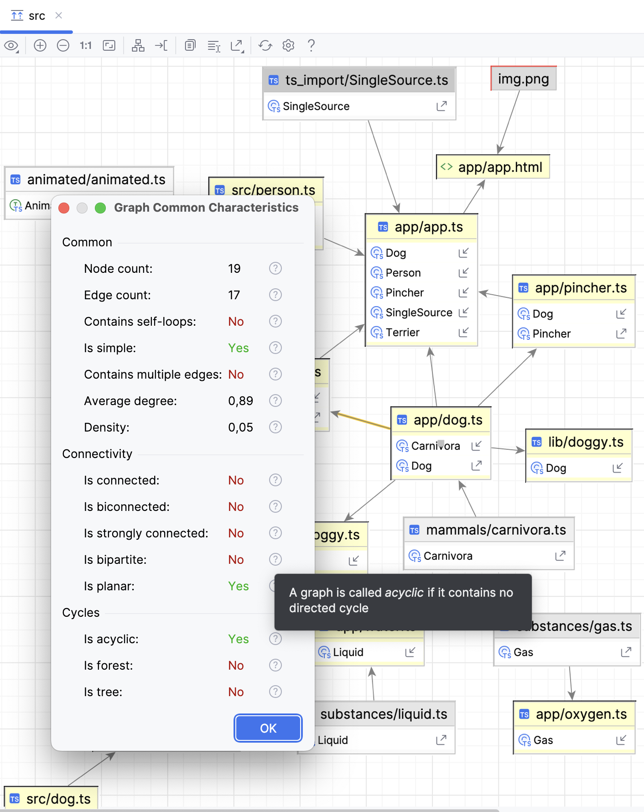The height and width of the screenshot is (812, 644).
Task: Reset diagram to actual size 1:1
Action: coord(86,46)
